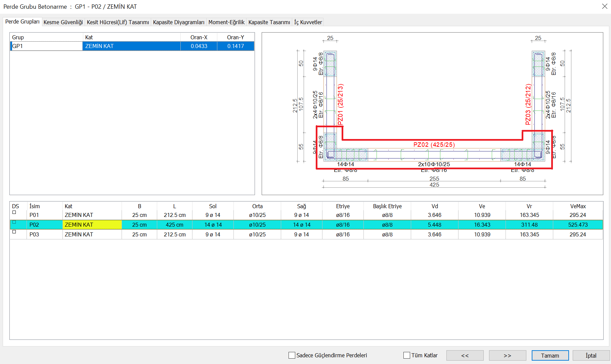Click the Etriye column header

[343, 206]
